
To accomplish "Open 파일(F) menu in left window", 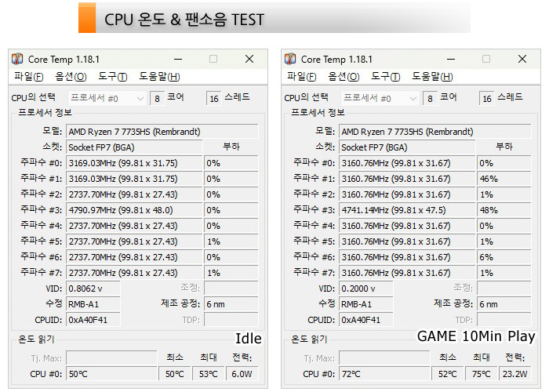I will pyautogui.click(x=29, y=77).
